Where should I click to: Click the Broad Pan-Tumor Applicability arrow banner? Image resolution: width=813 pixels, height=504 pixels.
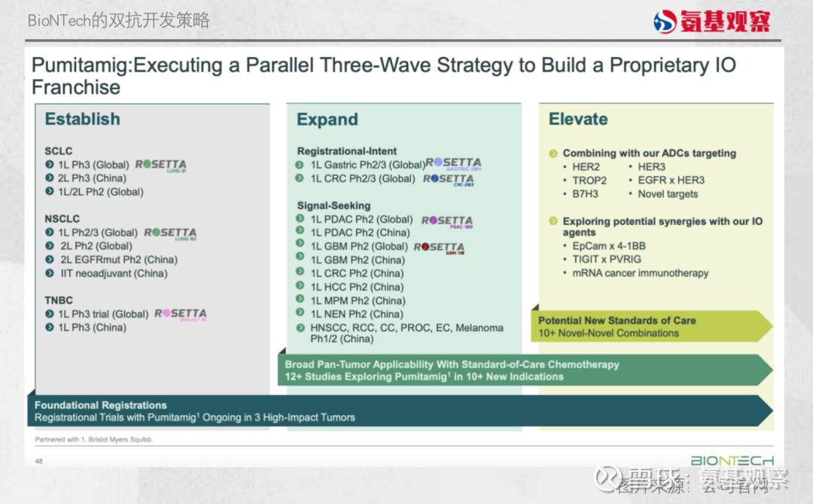(x=525, y=370)
